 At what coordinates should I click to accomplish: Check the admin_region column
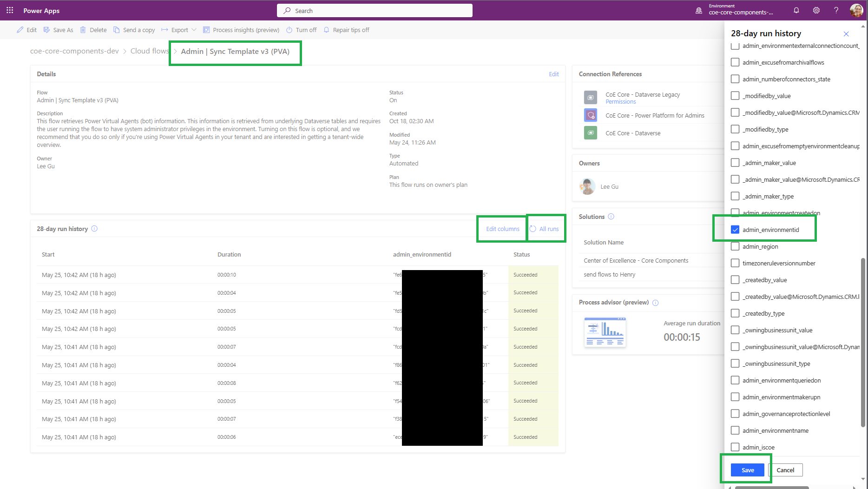coord(735,246)
